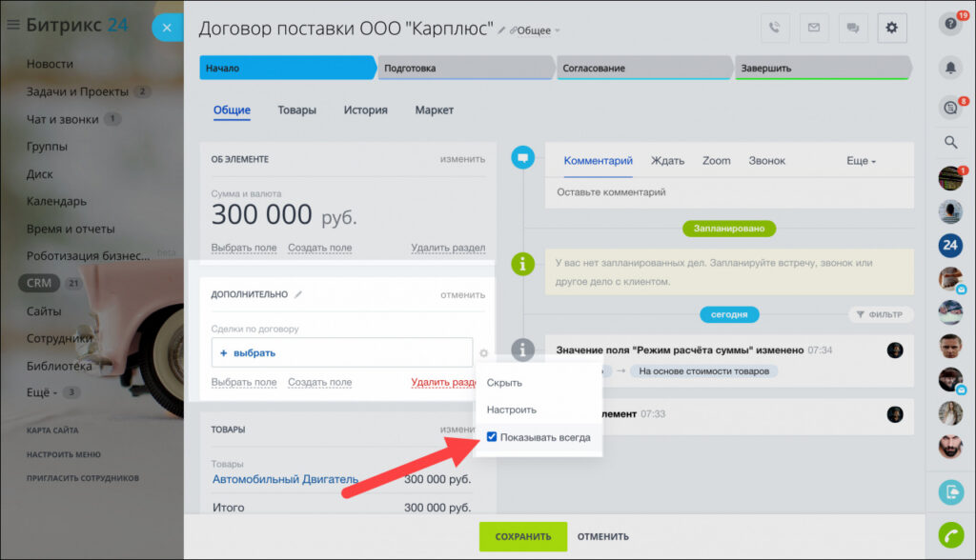This screenshot has width=976, height=560.
Task: Open the Общее dropdown next to title
Action: (538, 31)
